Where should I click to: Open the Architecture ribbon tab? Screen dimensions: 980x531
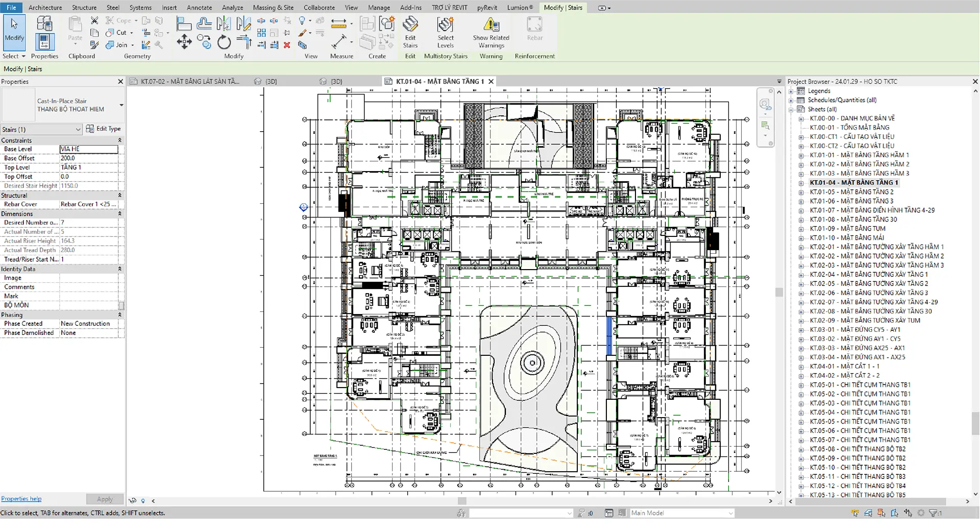pos(45,8)
